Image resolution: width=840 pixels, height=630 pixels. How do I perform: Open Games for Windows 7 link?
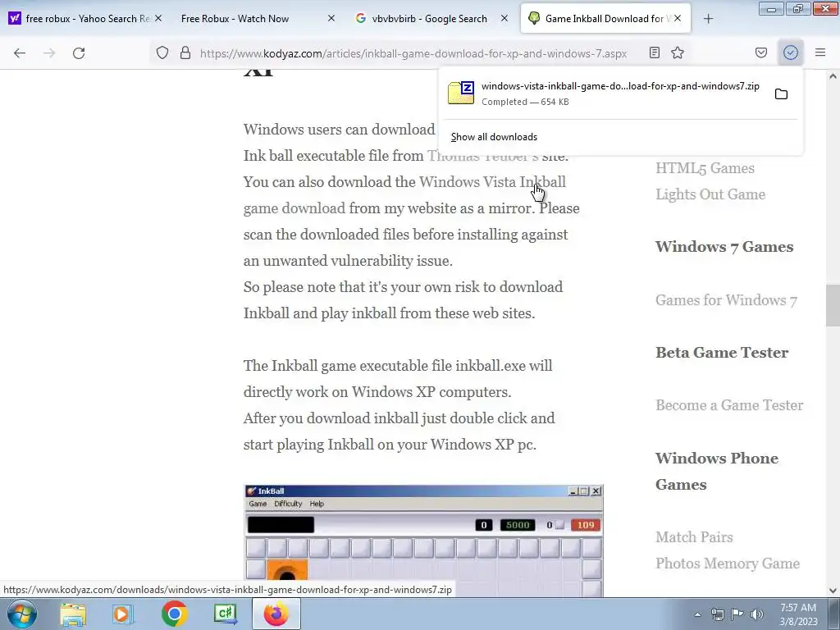727,300
